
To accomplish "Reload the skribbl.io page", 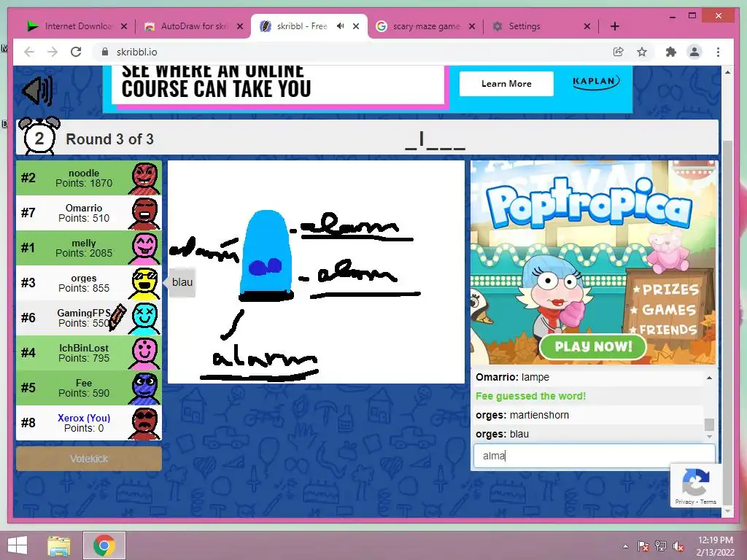I will pos(76,52).
